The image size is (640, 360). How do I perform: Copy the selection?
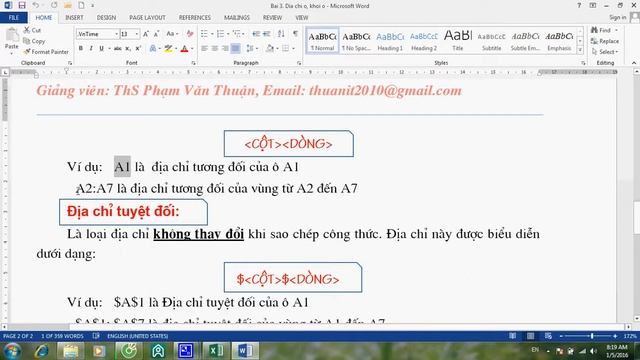tap(34, 41)
